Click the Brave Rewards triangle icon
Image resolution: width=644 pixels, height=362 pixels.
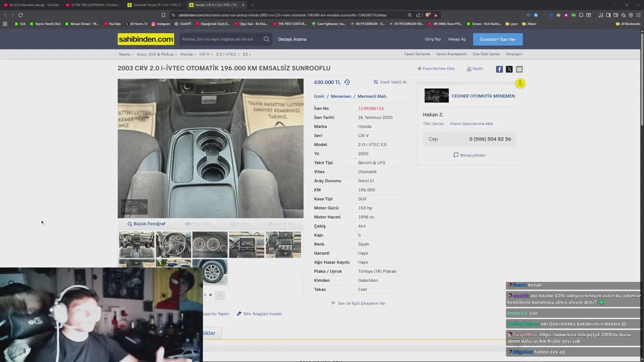tap(436, 15)
